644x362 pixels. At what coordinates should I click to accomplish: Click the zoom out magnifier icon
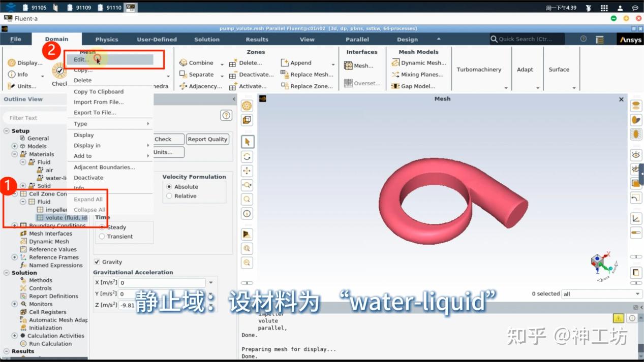[247, 262]
